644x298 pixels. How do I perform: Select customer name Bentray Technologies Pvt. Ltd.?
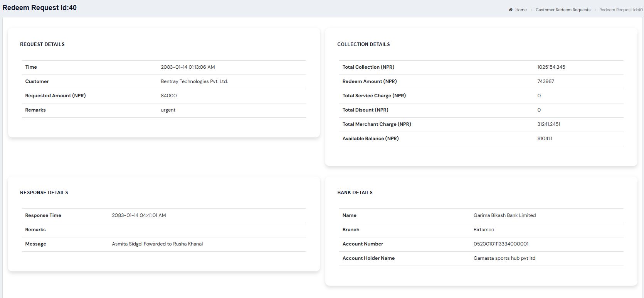tap(194, 81)
